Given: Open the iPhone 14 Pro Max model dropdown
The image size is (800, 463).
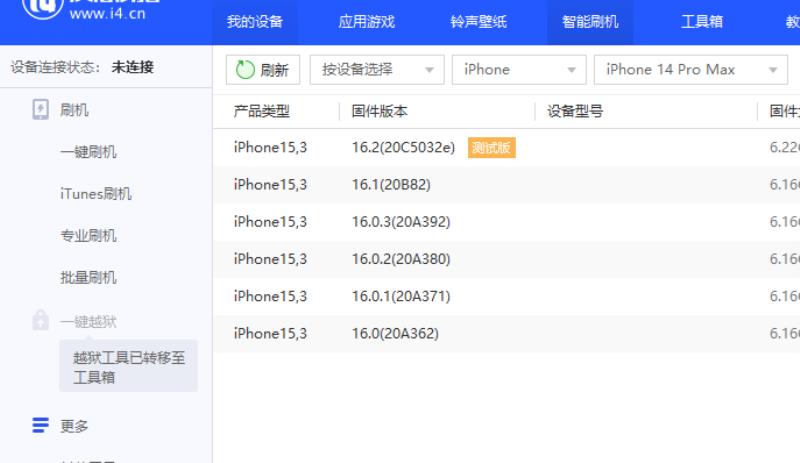Looking at the screenshot, I should pos(691,70).
